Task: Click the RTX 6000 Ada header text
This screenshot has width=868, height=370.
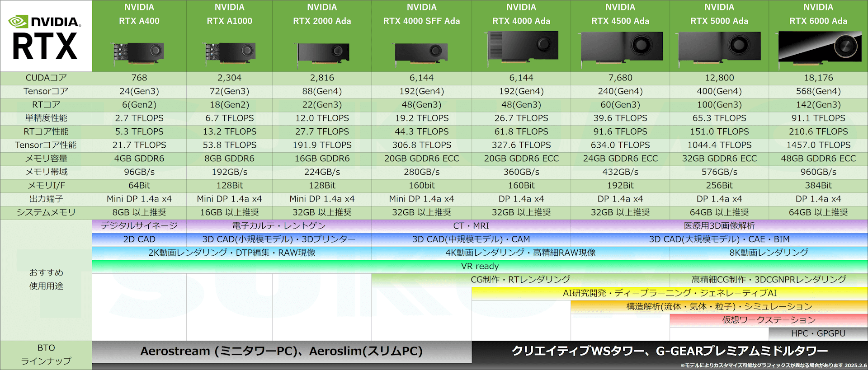Action: pyautogui.click(x=818, y=21)
